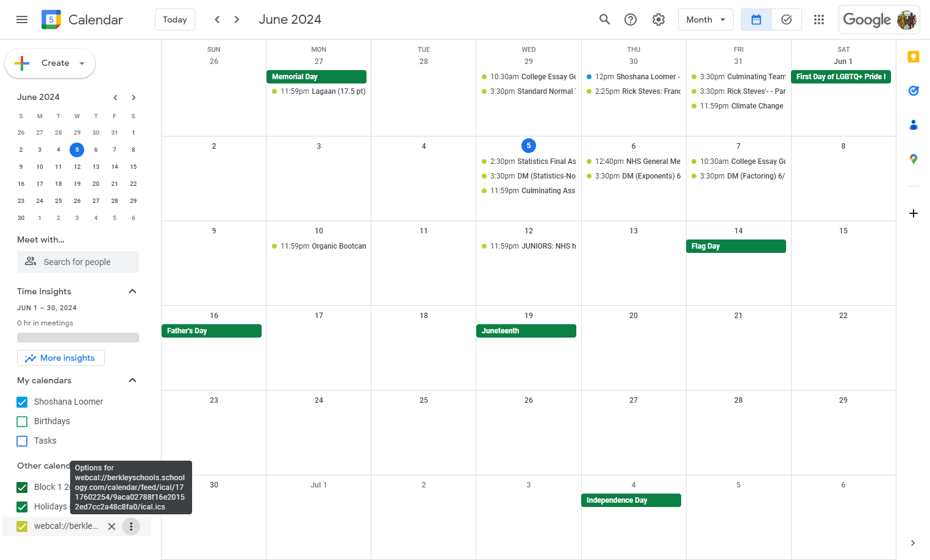This screenshot has width=930, height=560.
Task: Open the Google apps grid
Action: pos(819,19)
